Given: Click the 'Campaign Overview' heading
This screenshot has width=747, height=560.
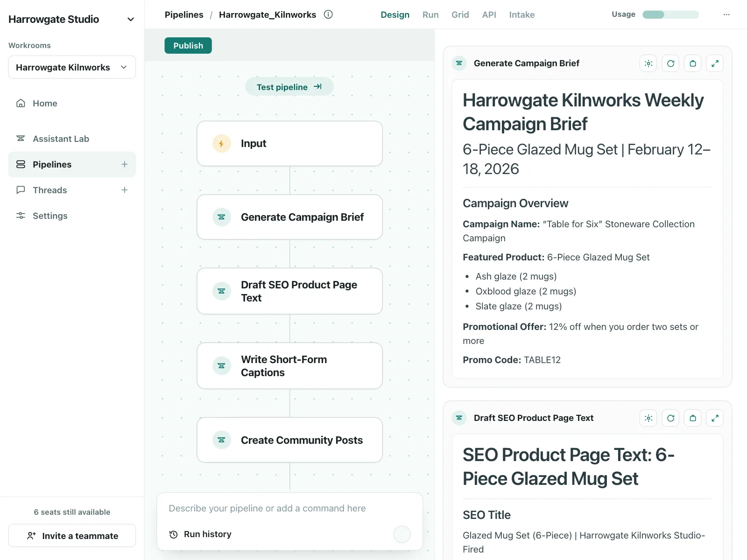Looking at the screenshot, I should coord(515,203).
